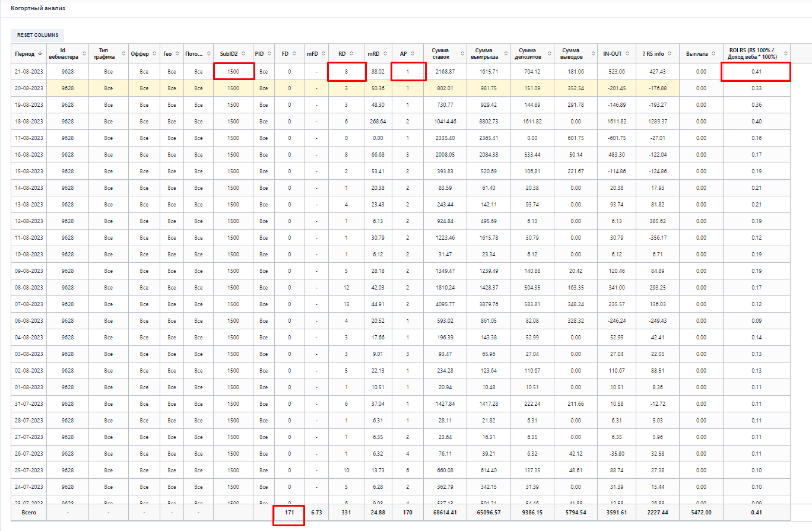This screenshot has height=531, width=812.
Task: Click the SubID2 column sort icon
Action: coord(243,53)
